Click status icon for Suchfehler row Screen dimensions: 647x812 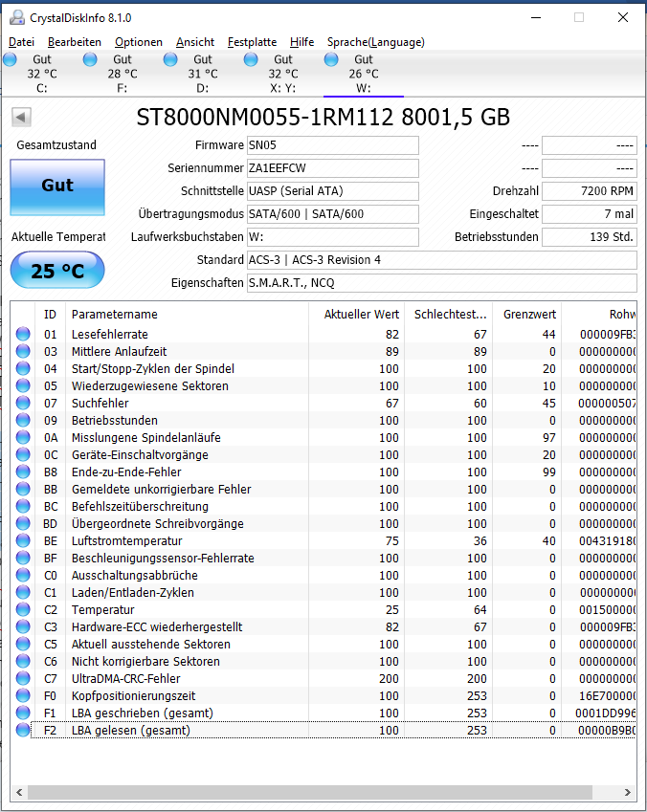pyautogui.click(x=23, y=403)
